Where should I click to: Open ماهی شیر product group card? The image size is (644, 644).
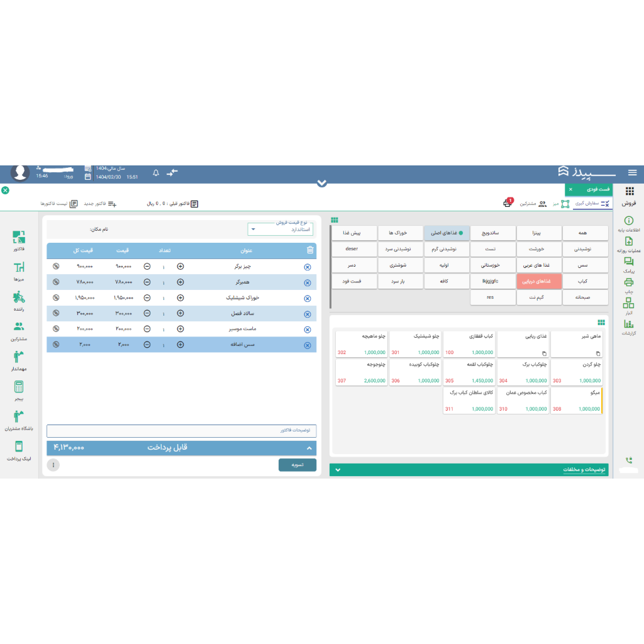(577, 344)
